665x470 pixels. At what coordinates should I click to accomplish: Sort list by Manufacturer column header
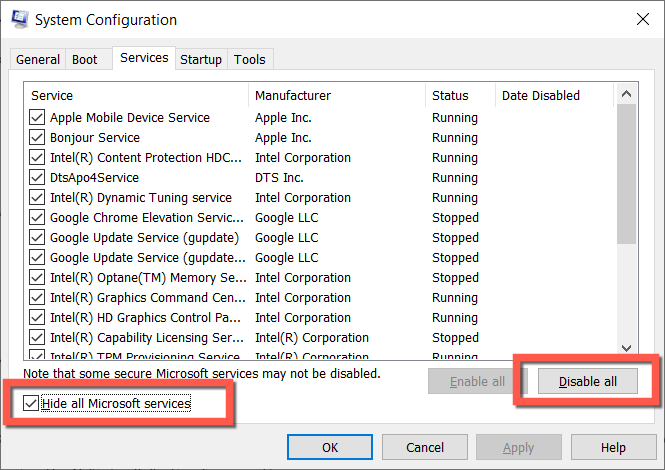point(336,96)
